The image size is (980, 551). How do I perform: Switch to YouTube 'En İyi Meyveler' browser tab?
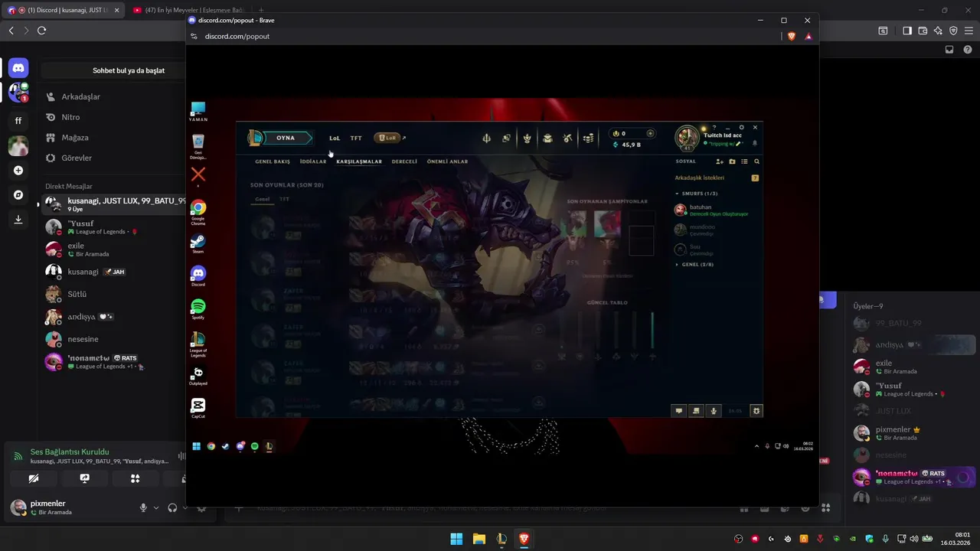tap(189, 10)
